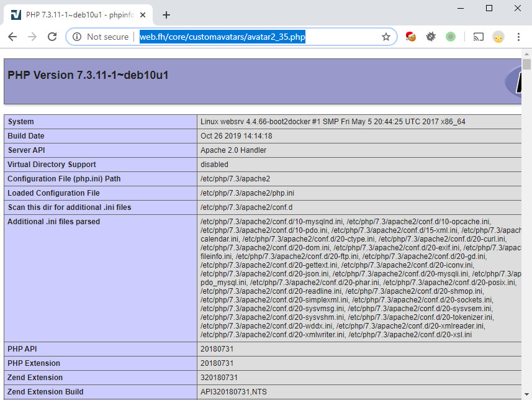
Task: Open the Not secure site info icon
Action: 77,37
